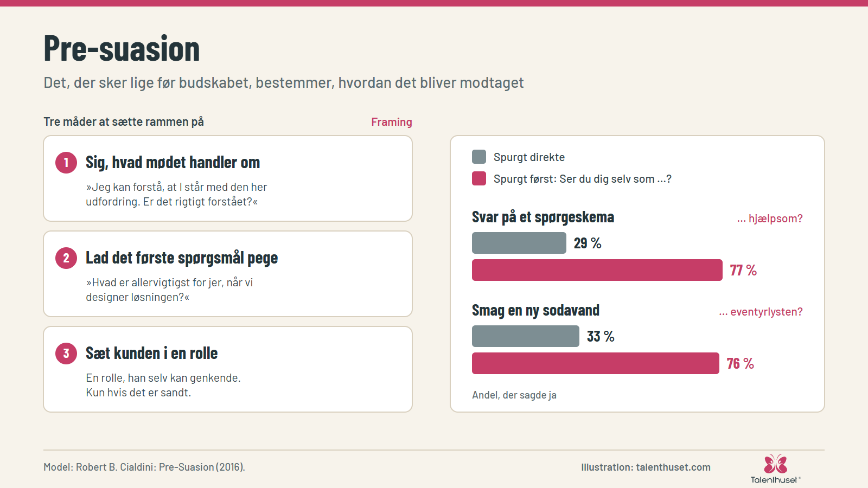868x488 pixels.
Task: Click the '33 %' value label
Action: (601, 337)
